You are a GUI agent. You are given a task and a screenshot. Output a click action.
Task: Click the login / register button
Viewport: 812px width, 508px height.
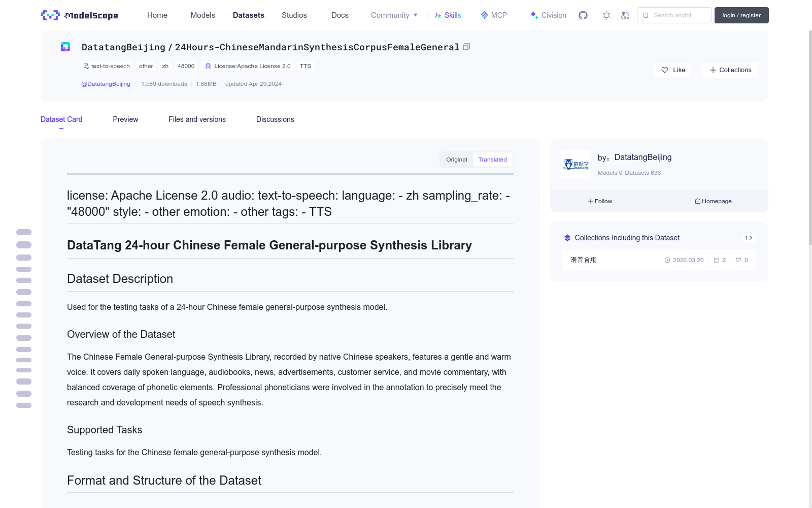pyautogui.click(x=741, y=15)
